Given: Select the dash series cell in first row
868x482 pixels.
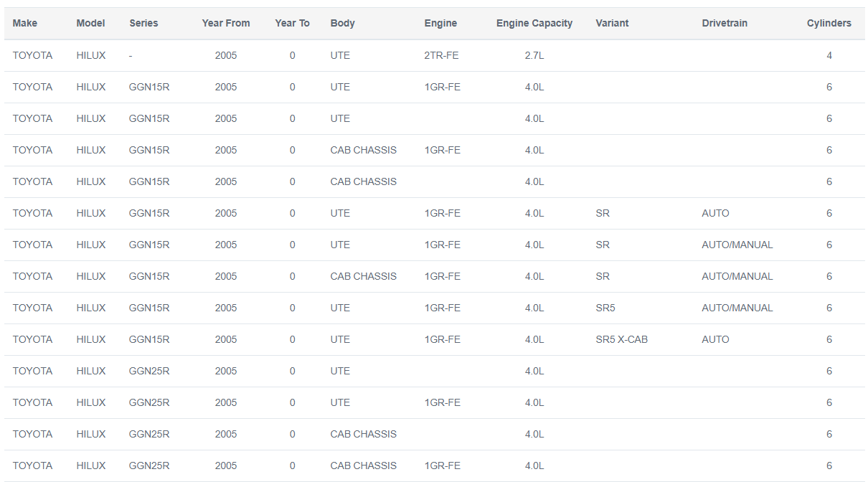Looking at the screenshot, I should click(131, 55).
